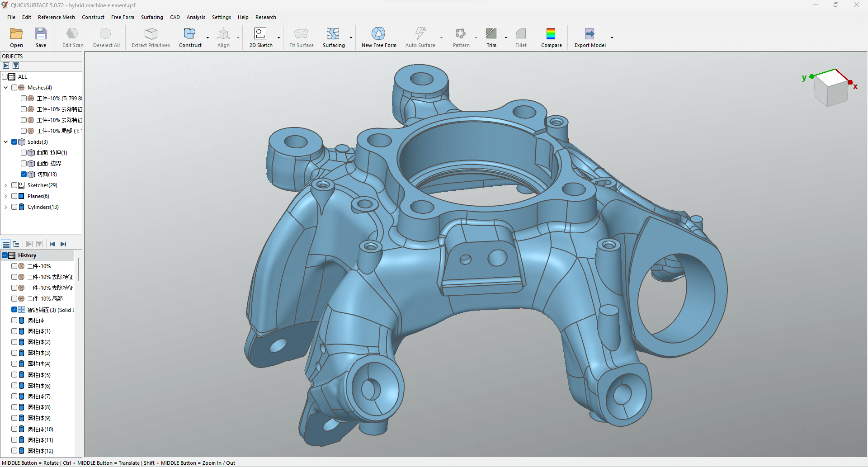Uncheck the Solids(3) visibility checkbox

[14, 142]
